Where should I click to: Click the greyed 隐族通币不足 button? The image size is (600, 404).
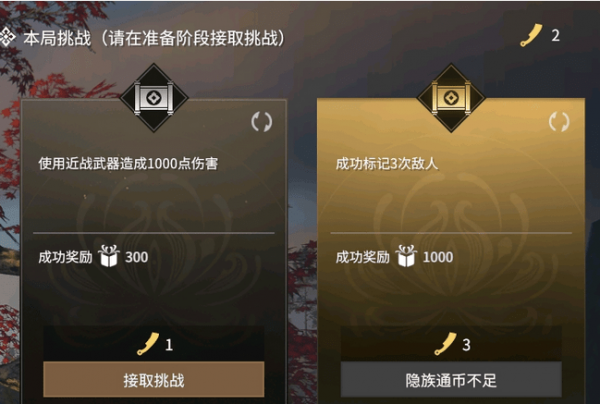click(x=451, y=380)
